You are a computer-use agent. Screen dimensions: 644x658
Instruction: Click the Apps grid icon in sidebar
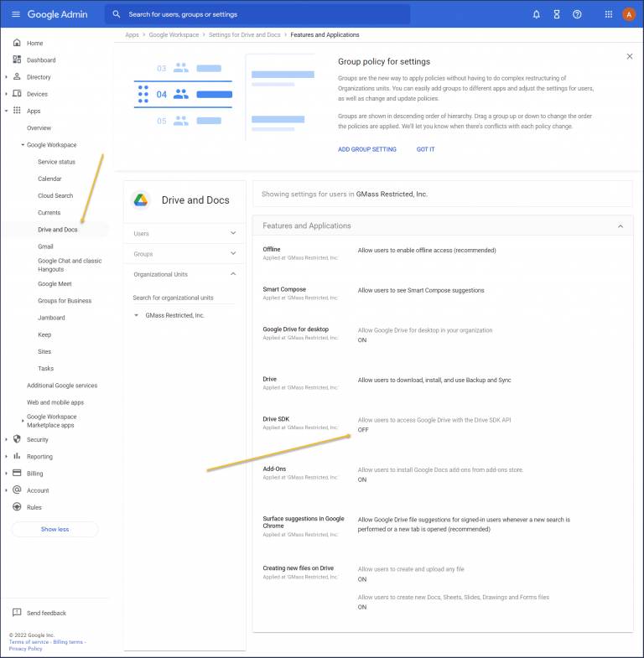point(17,111)
